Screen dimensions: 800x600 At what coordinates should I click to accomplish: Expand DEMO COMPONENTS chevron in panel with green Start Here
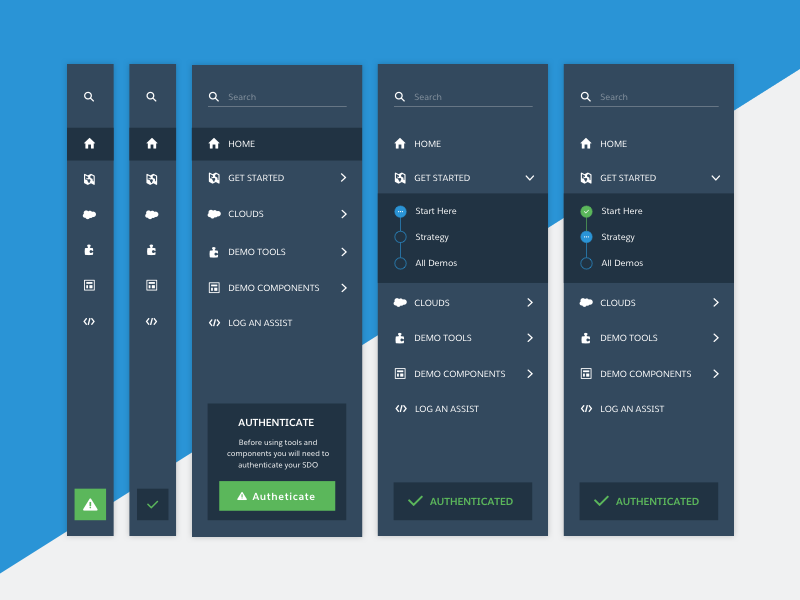716,374
